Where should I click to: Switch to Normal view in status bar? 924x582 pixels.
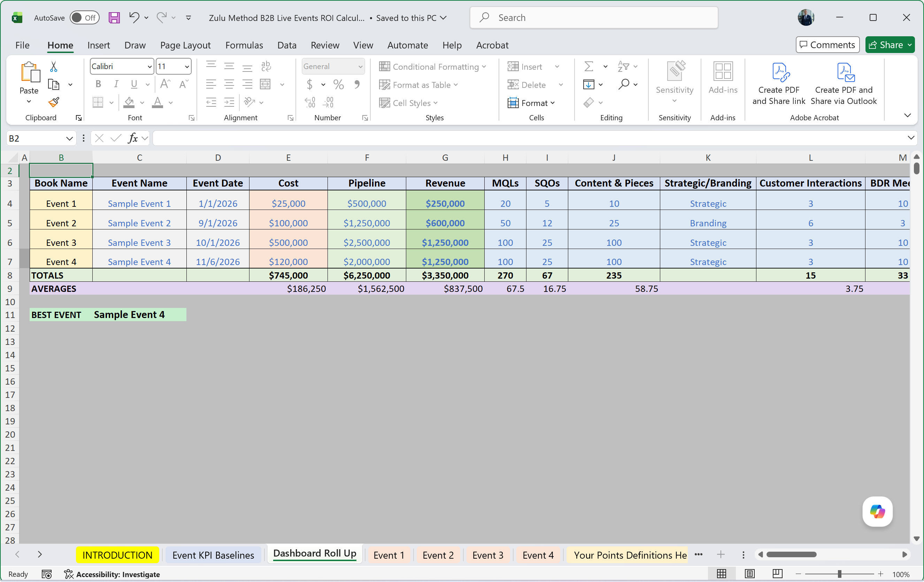pos(721,574)
